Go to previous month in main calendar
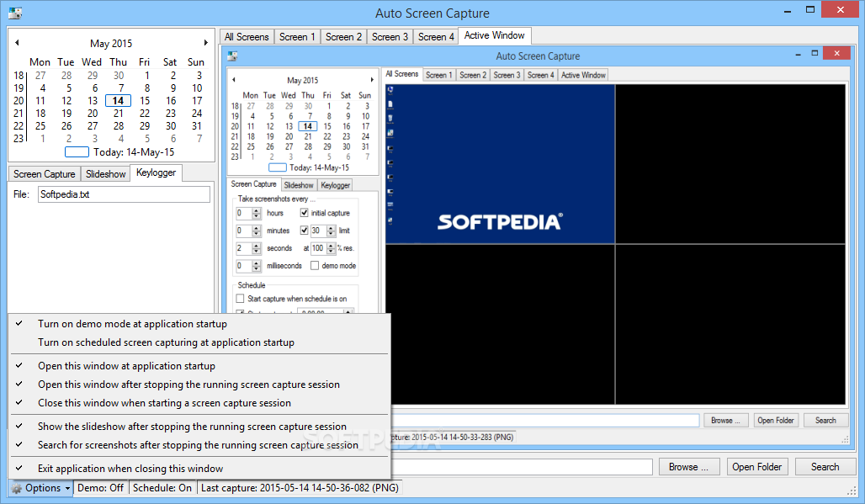 coord(17,42)
